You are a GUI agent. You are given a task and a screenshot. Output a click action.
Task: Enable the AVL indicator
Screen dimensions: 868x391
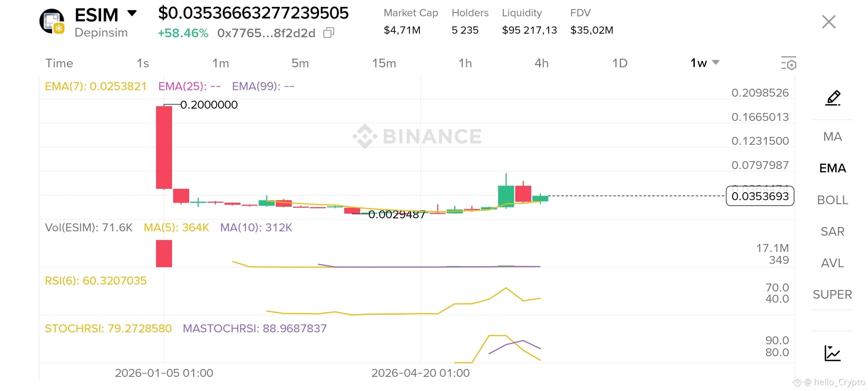833,263
